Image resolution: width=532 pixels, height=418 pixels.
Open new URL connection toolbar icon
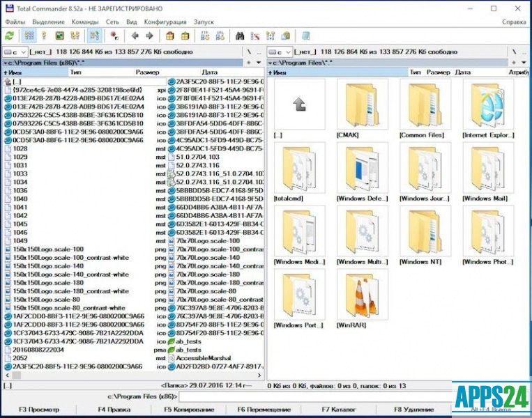(220, 36)
